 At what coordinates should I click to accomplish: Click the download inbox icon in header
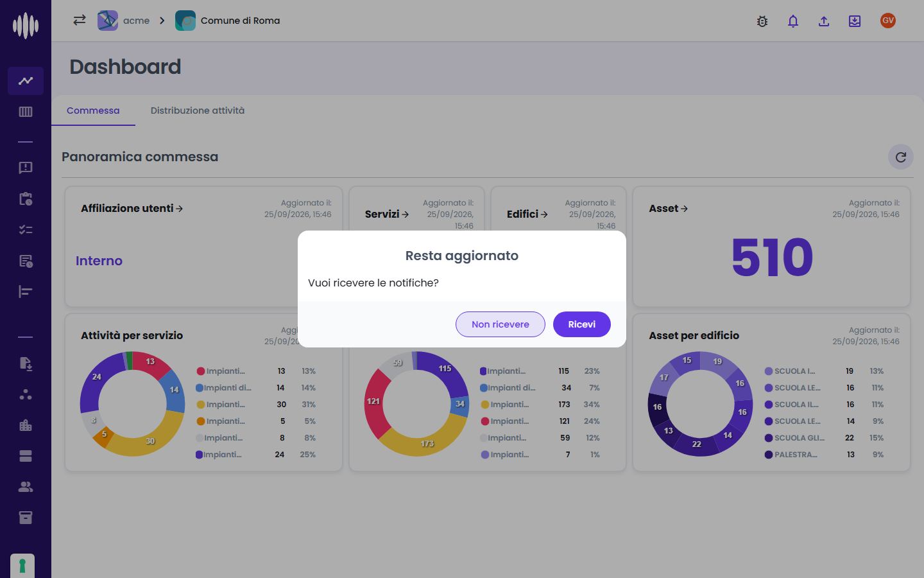(x=855, y=21)
